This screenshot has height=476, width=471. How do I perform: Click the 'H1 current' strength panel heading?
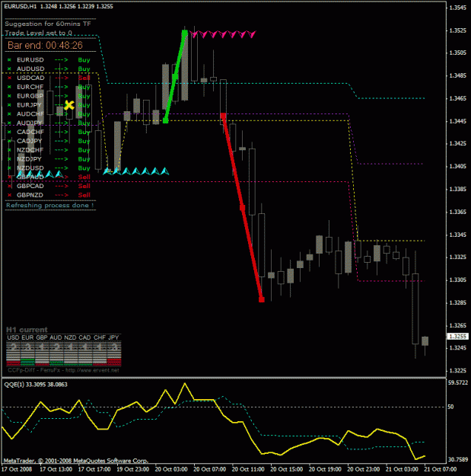coord(27,330)
